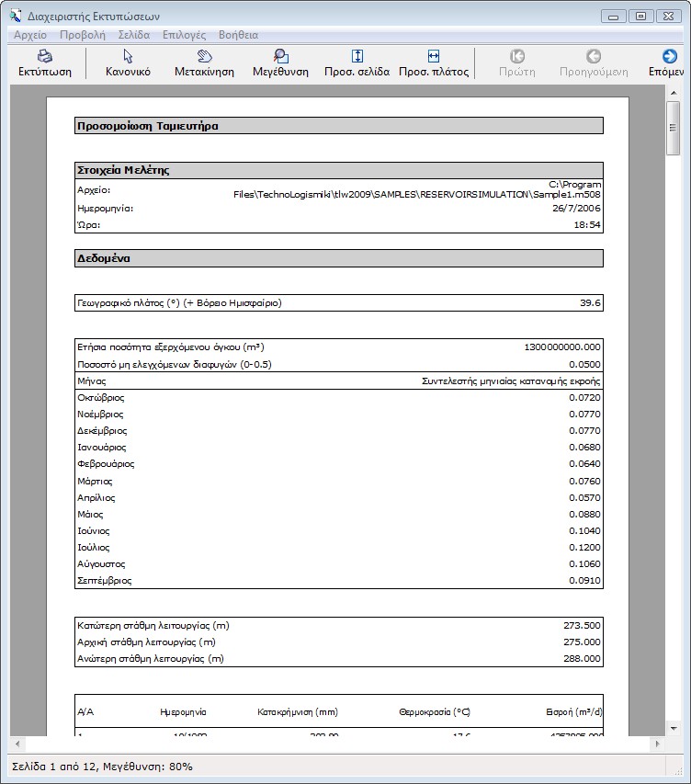Fit width with Προσ. πλάτος icon
Screen dimensions: 691x784
tap(434, 57)
